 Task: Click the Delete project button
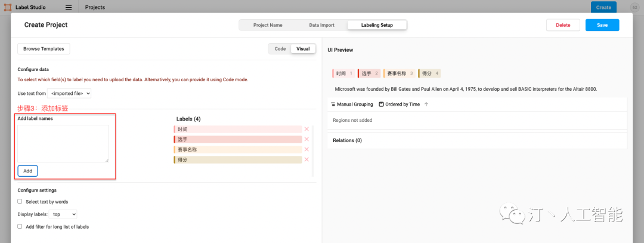coord(563,25)
